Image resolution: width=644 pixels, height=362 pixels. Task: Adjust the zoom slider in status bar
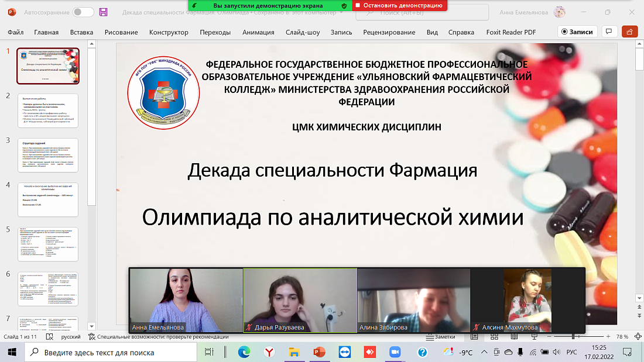573,336
